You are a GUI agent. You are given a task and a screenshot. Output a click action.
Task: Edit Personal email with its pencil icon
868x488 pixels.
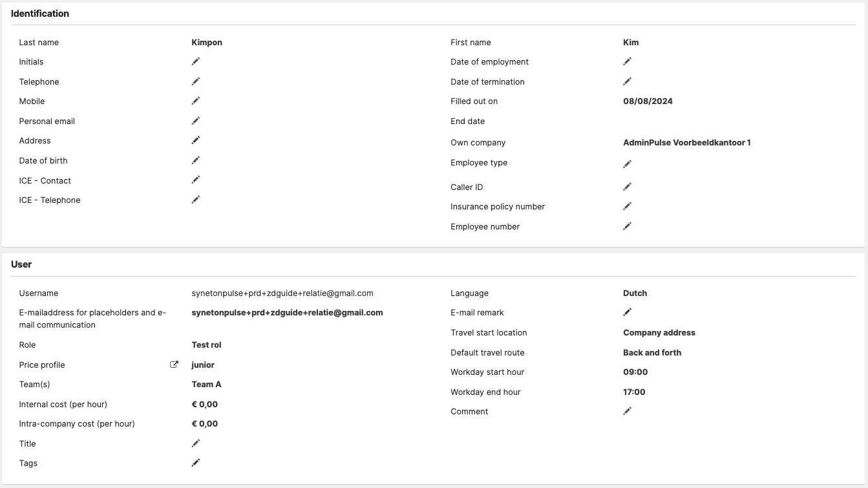tap(196, 121)
